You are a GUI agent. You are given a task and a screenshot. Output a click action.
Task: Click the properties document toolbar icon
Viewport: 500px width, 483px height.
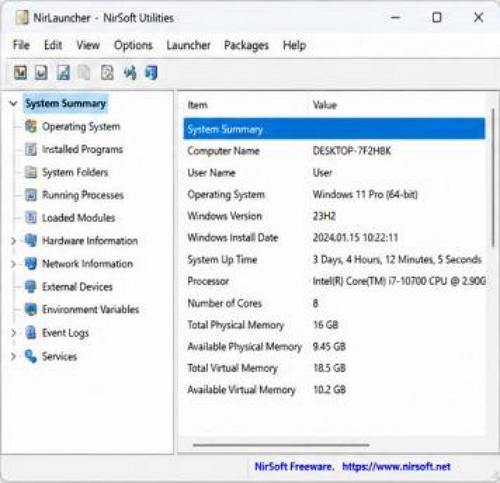pos(107,73)
